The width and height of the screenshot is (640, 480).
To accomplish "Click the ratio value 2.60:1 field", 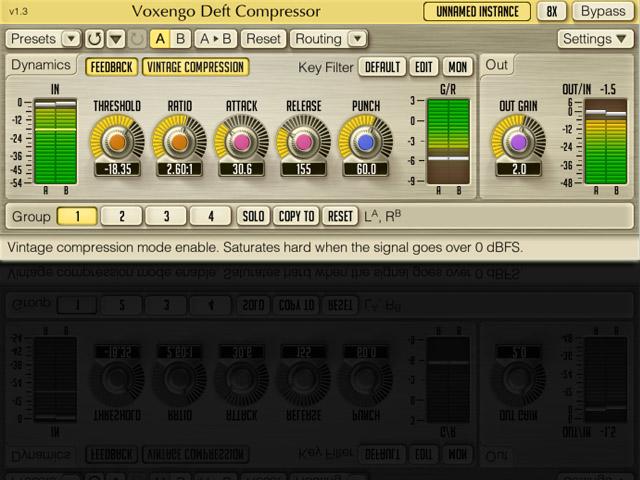I will [180, 169].
